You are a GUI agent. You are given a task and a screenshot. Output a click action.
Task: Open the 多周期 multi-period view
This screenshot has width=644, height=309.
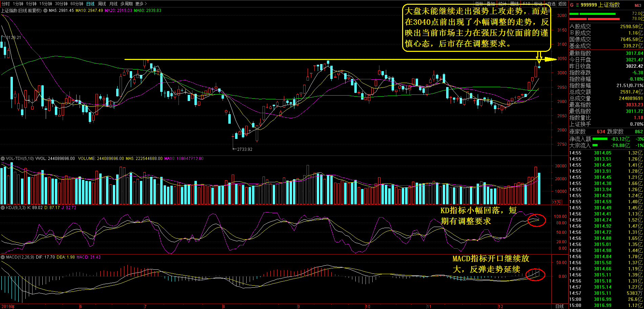click(x=126, y=4)
